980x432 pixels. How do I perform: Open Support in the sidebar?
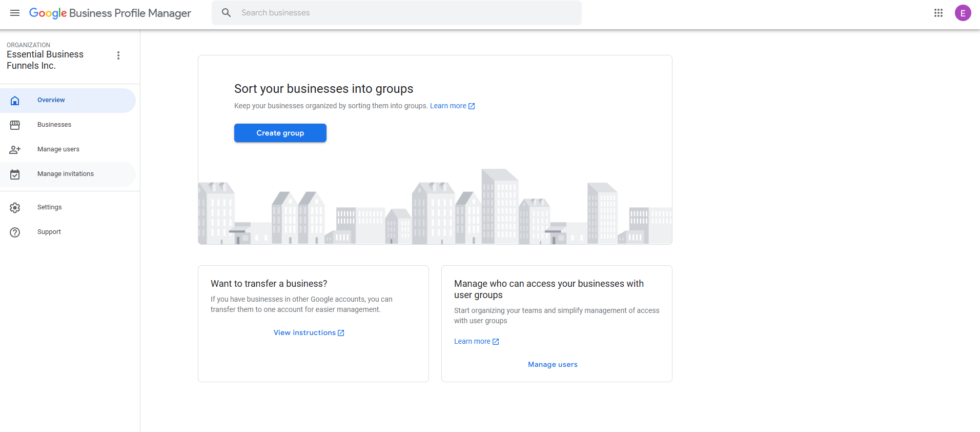pos(68,232)
